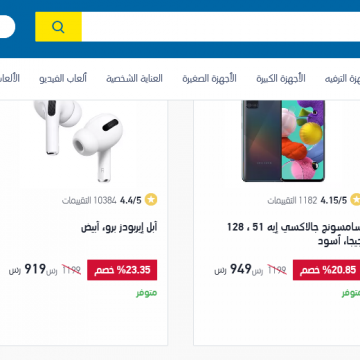
Task: Open the Apple AirPods Pro product image
Action: (x=78, y=141)
